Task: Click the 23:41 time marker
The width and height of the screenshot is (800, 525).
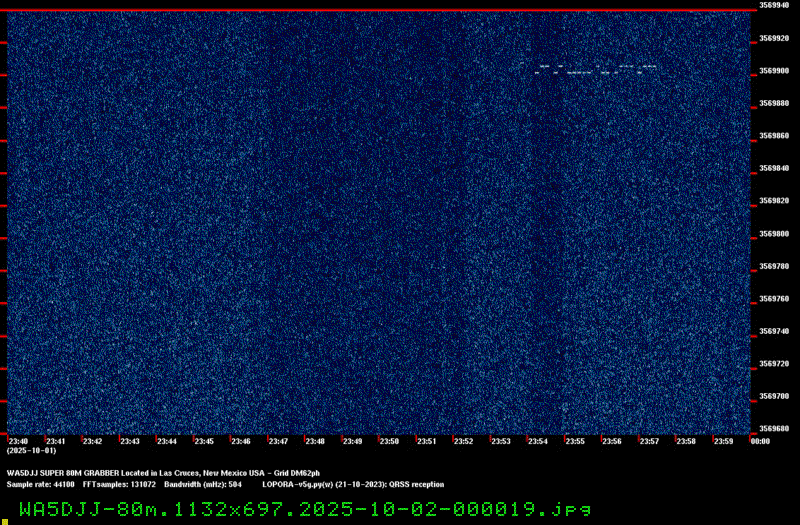Action: click(56, 441)
